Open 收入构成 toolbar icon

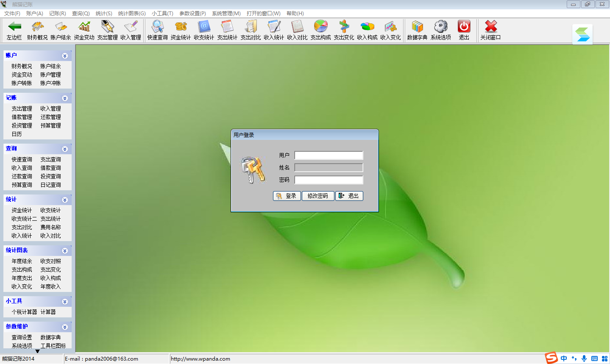pyautogui.click(x=367, y=27)
